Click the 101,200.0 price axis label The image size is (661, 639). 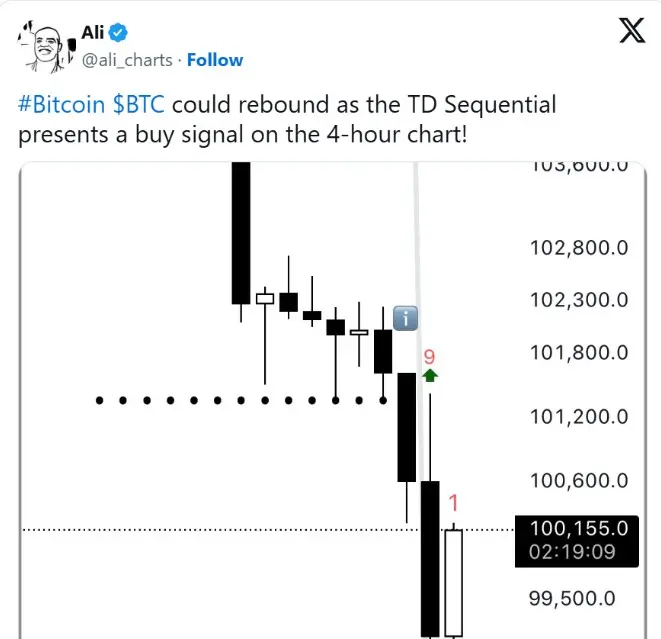pyautogui.click(x=579, y=416)
